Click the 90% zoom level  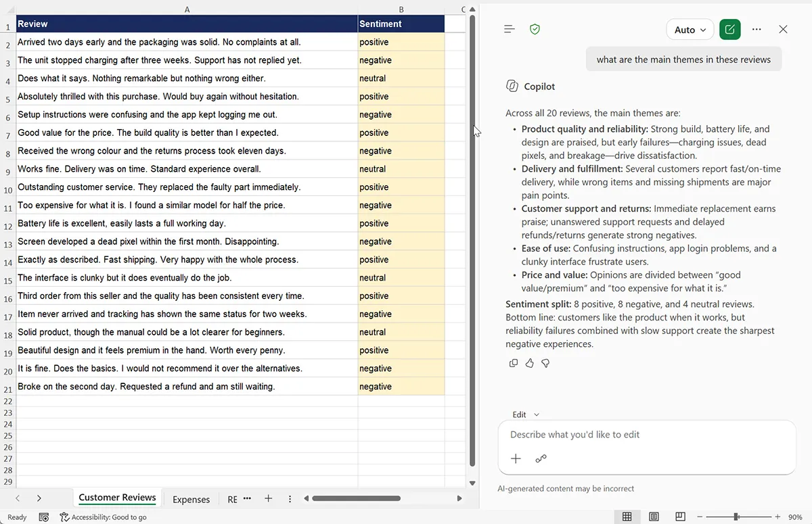[x=795, y=517]
